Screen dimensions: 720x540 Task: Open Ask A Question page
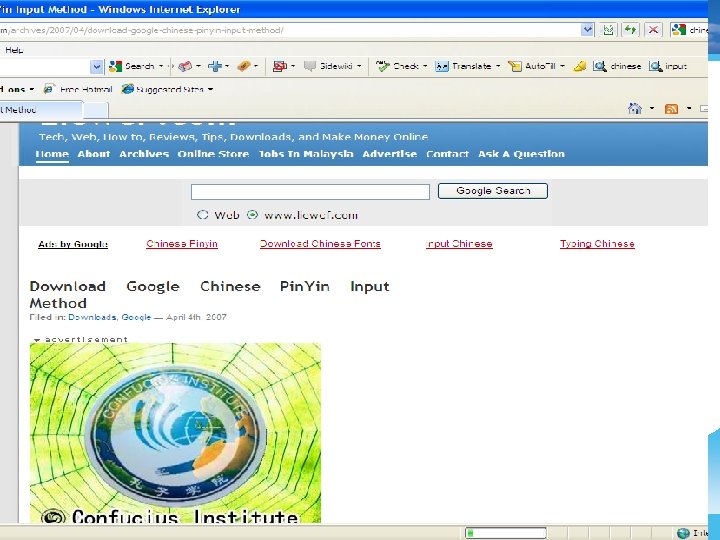pyautogui.click(x=521, y=154)
